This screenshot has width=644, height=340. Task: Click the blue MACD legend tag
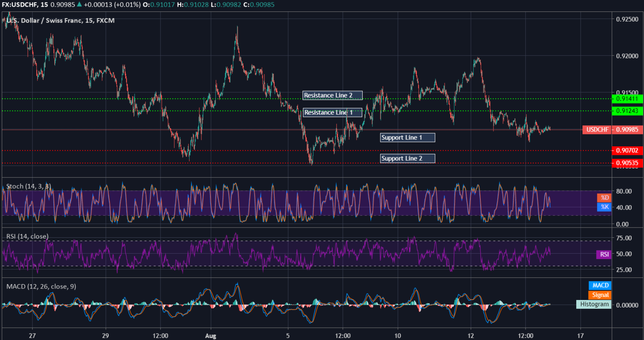600,285
